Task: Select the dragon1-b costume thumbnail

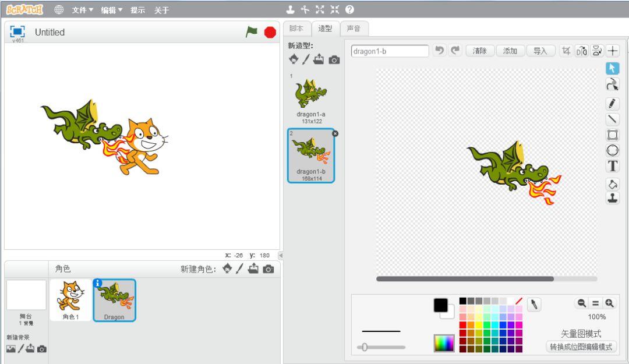Action: 311,156
